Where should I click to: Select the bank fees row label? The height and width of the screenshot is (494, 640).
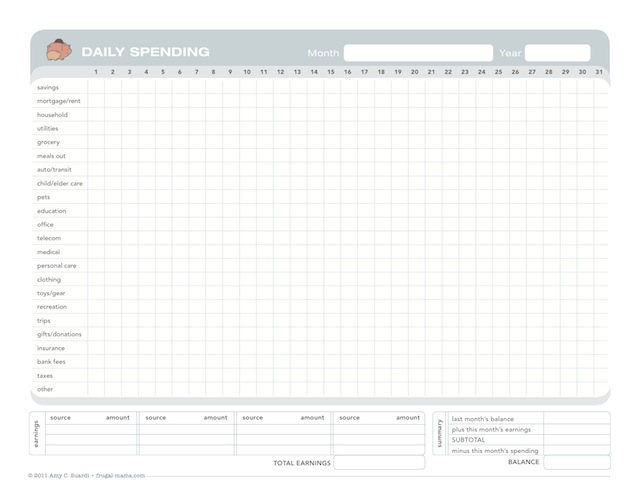[x=51, y=361]
